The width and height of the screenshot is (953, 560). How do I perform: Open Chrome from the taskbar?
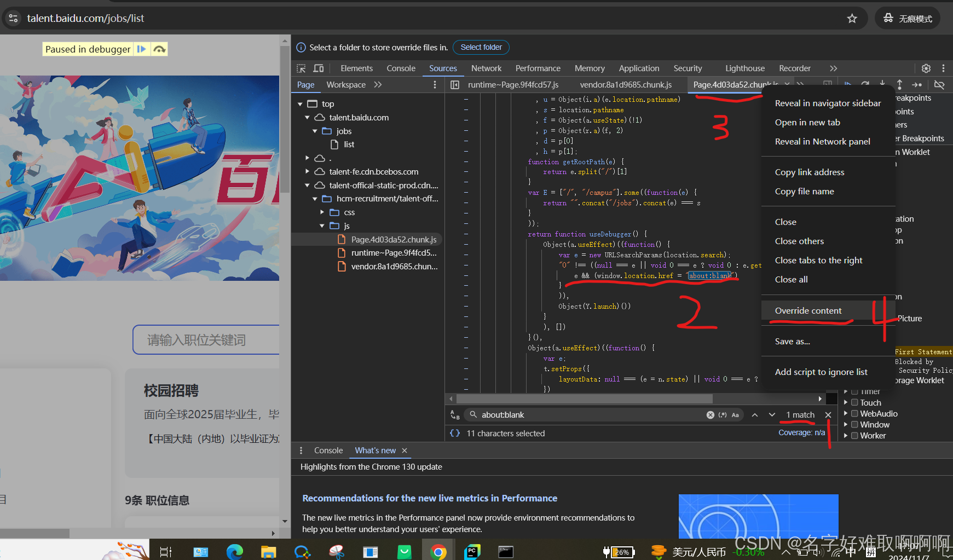click(x=438, y=552)
